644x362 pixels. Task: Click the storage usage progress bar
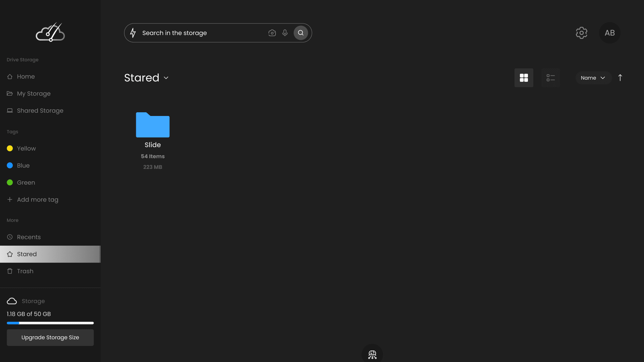coord(50,323)
